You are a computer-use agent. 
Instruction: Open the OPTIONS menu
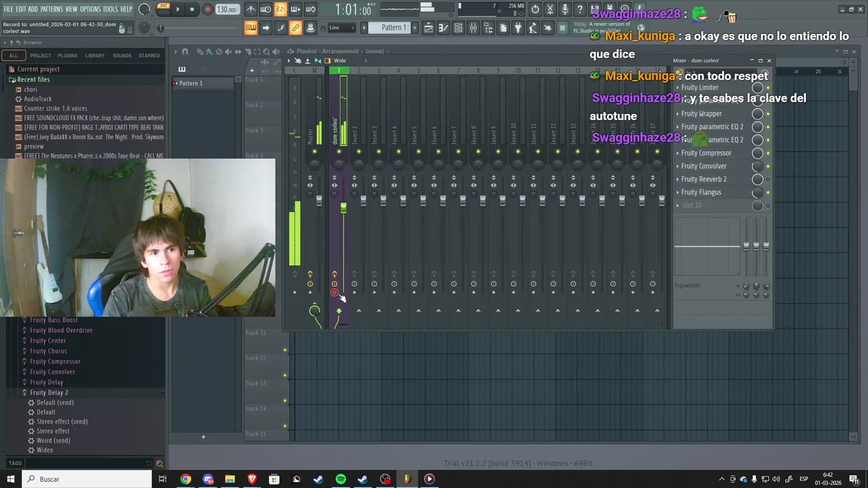pos(90,9)
